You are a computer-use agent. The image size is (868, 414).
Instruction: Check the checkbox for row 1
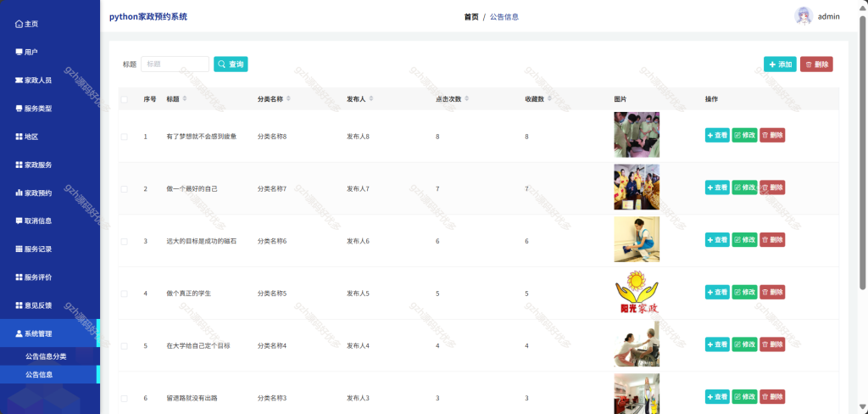click(124, 137)
